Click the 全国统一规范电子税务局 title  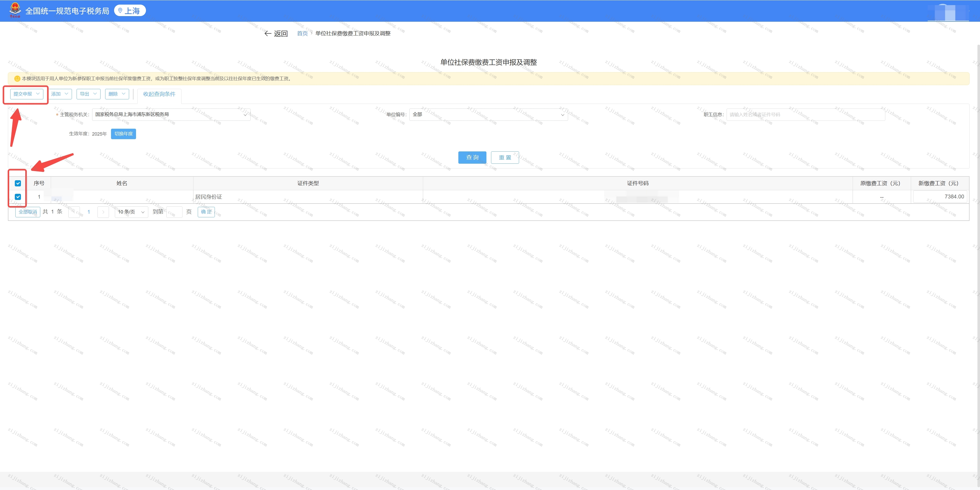(67, 11)
